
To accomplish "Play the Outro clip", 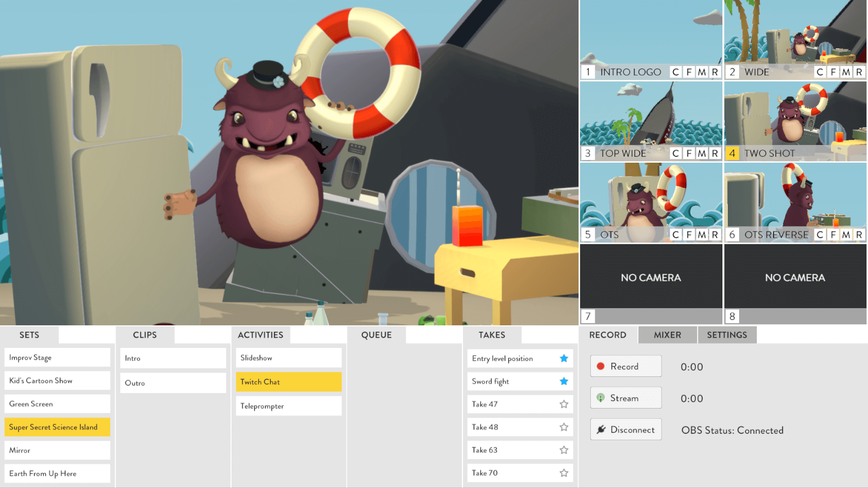I will click(x=173, y=383).
